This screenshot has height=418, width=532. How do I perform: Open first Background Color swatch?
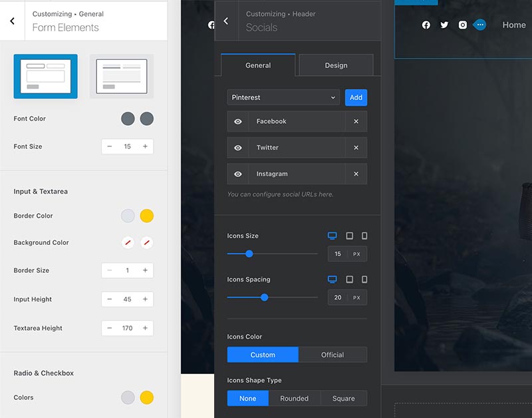[x=128, y=242]
